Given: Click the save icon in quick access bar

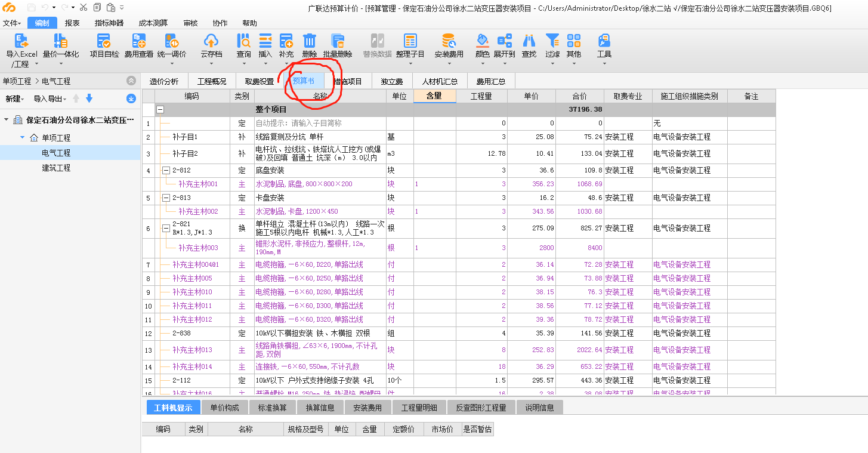Looking at the screenshot, I should click(31, 8).
